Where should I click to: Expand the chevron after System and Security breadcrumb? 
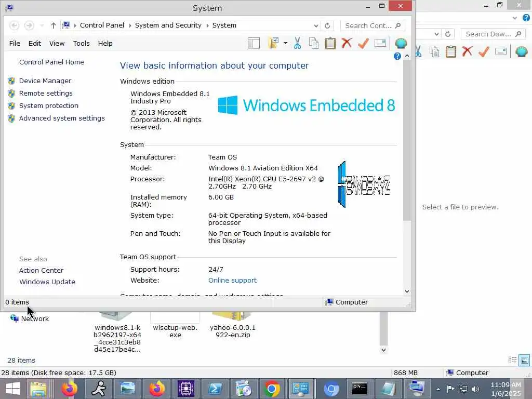[x=207, y=25]
